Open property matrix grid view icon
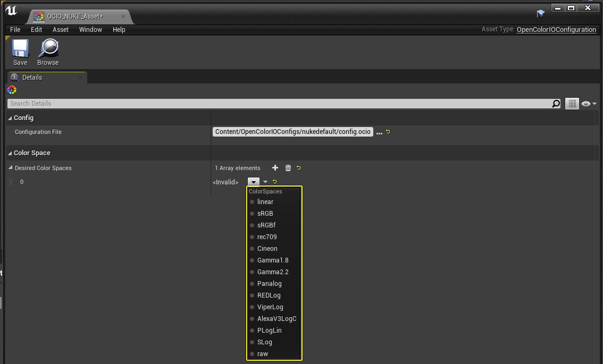The width and height of the screenshot is (603, 364). click(x=572, y=104)
